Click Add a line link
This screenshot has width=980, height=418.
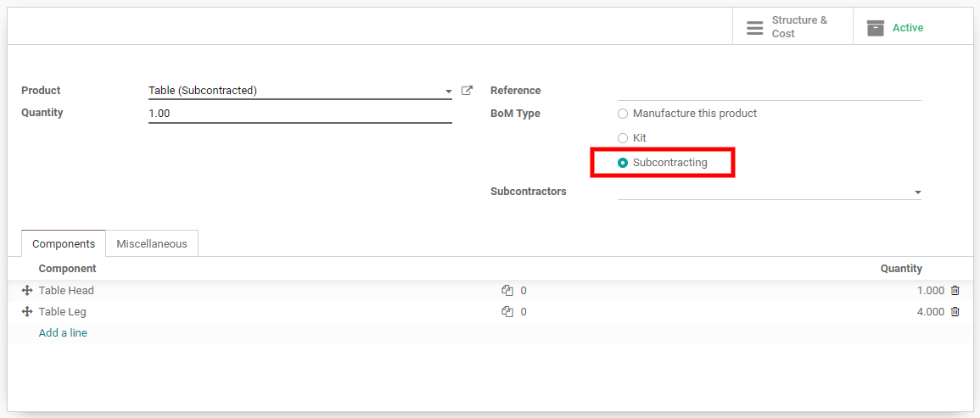tap(63, 333)
